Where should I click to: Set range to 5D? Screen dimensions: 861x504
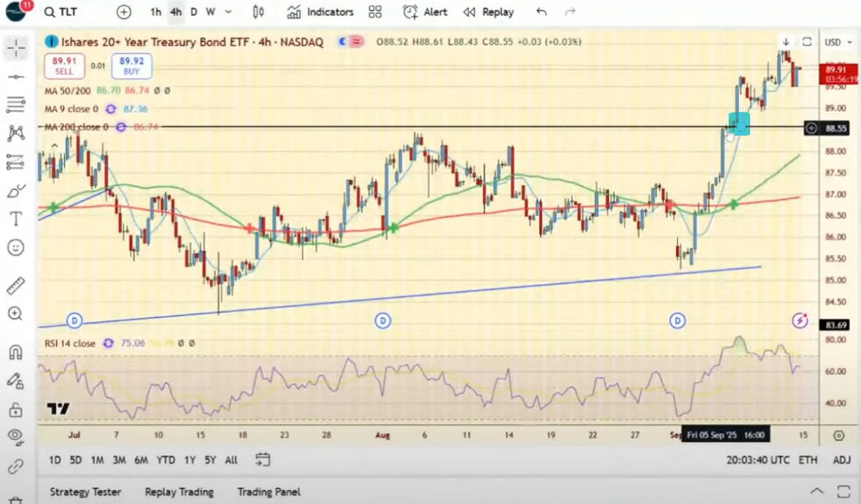[x=76, y=460]
